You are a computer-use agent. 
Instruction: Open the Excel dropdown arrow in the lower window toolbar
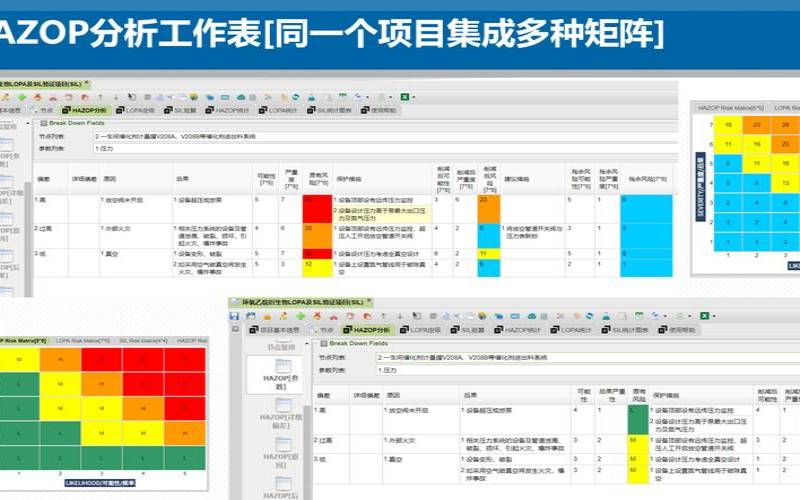click(x=713, y=316)
